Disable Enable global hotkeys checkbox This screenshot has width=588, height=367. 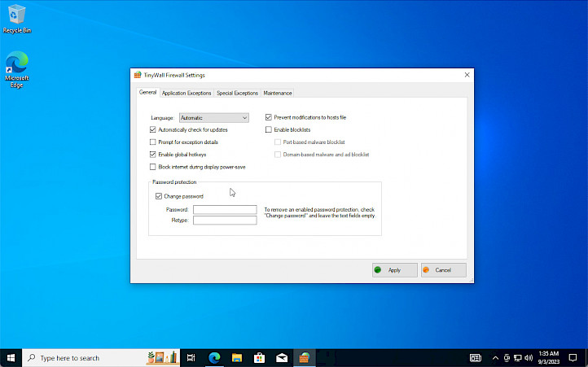tap(152, 155)
